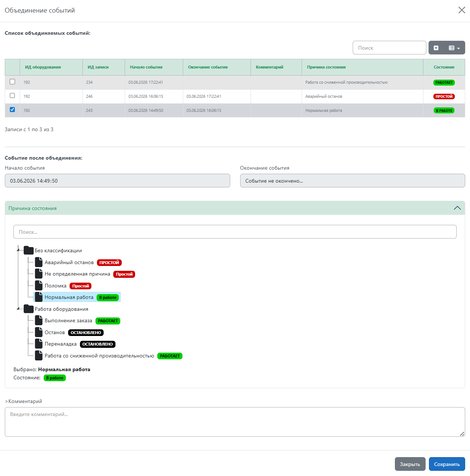Click the Окончание события field
The image size is (470, 476).
(352, 181)
